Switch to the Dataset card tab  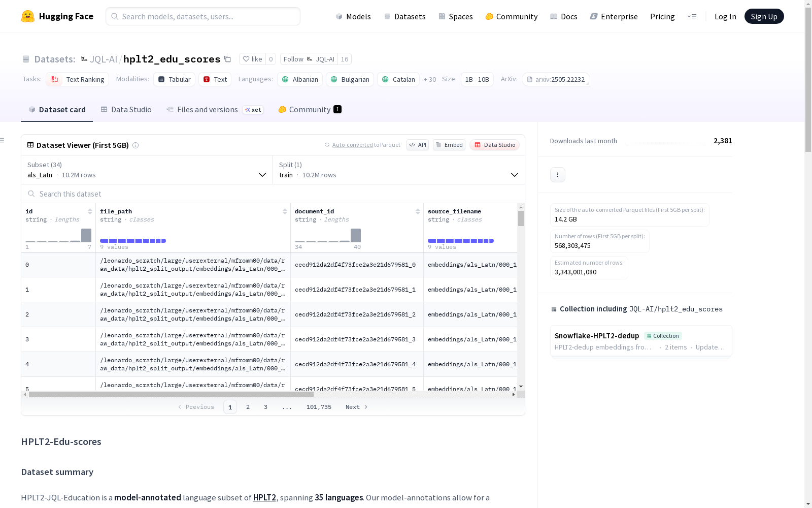[x=57, y=109]
